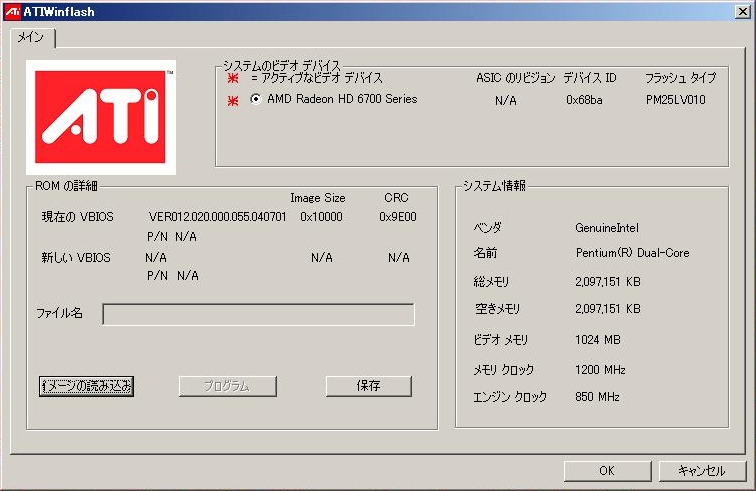The image size is (756, 491).
Task: Select the AMD Radeon HD 6700 Series radio button
Action: pyautogui.click(x=256, y=99)
